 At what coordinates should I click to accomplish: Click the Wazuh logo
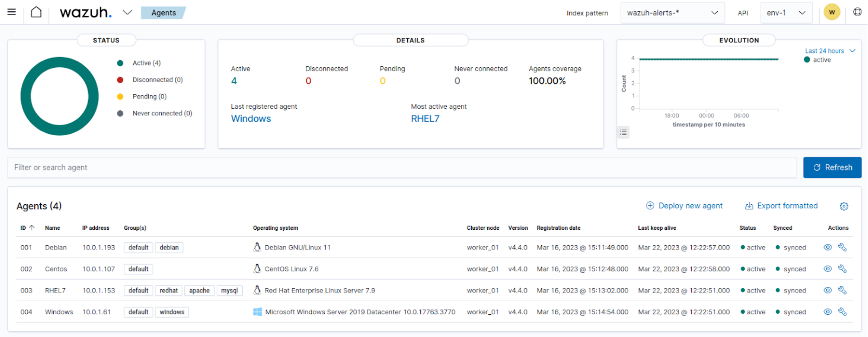86,13
